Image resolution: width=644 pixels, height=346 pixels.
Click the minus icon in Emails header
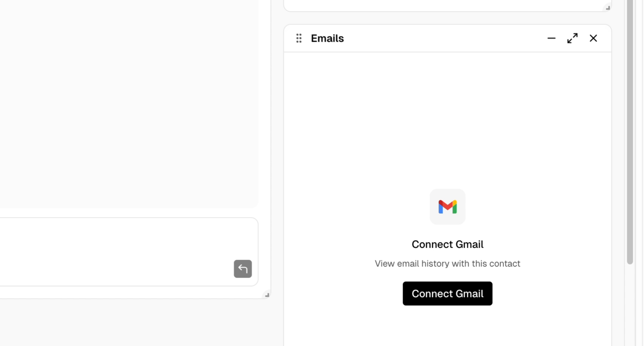pyautogui.click(x=551, y=38)
